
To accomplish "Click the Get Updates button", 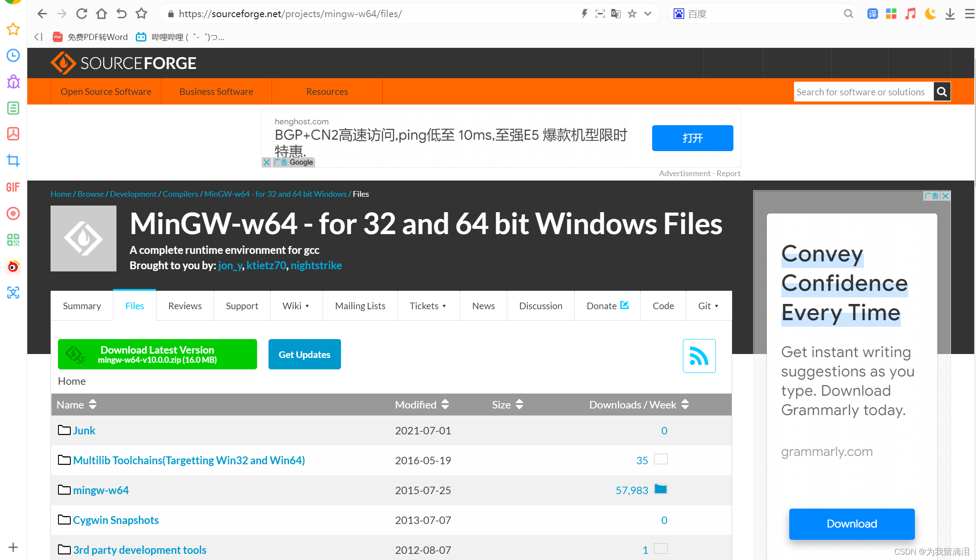I will tap(305, 354).
